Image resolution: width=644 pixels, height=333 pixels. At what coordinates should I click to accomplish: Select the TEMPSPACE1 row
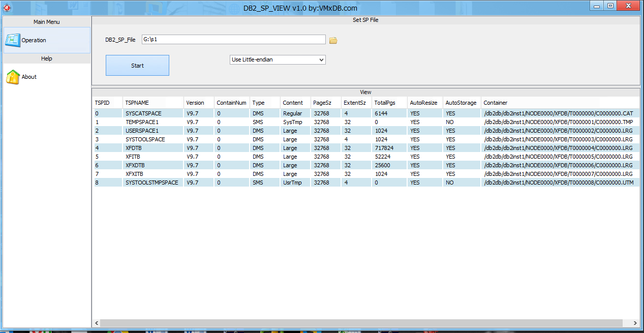pos(142,122)
